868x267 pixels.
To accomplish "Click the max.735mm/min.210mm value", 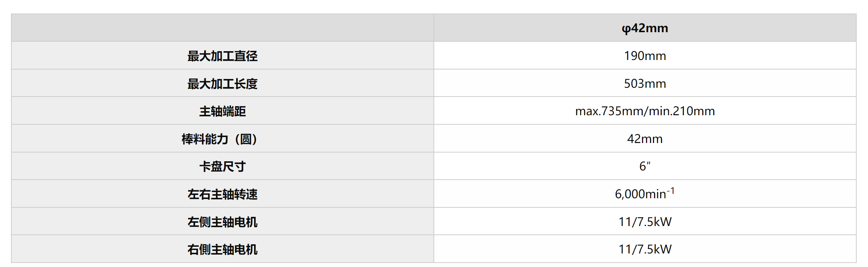I will 645,111.
